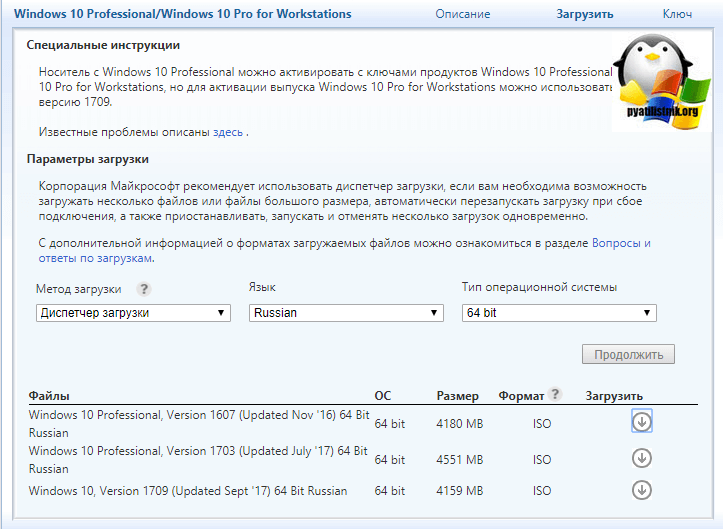The image size is (723, 529).
Task: Switch to the Ключ tab
Action: point(677,14)
